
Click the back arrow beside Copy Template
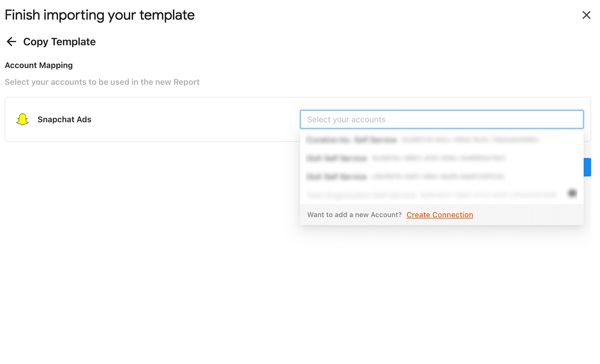11,42
